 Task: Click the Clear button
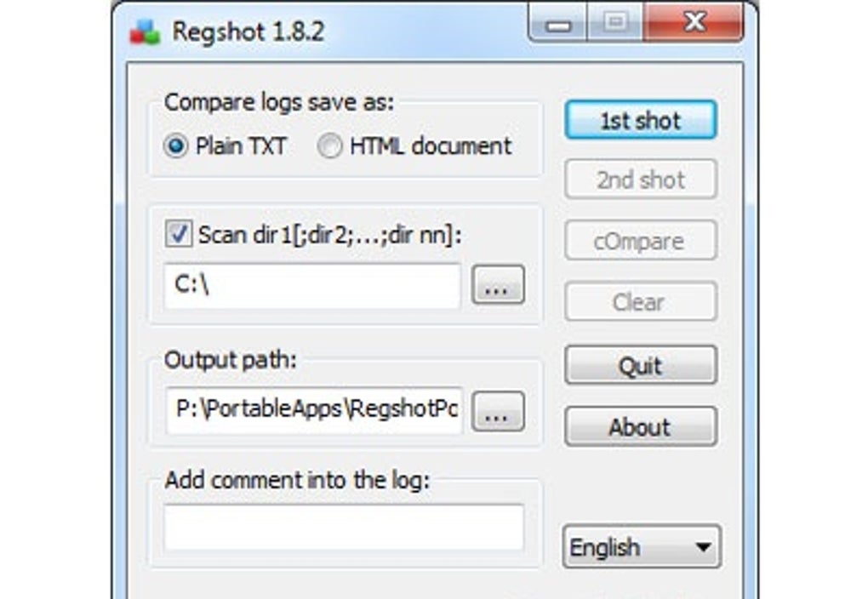tap(641, 302)
